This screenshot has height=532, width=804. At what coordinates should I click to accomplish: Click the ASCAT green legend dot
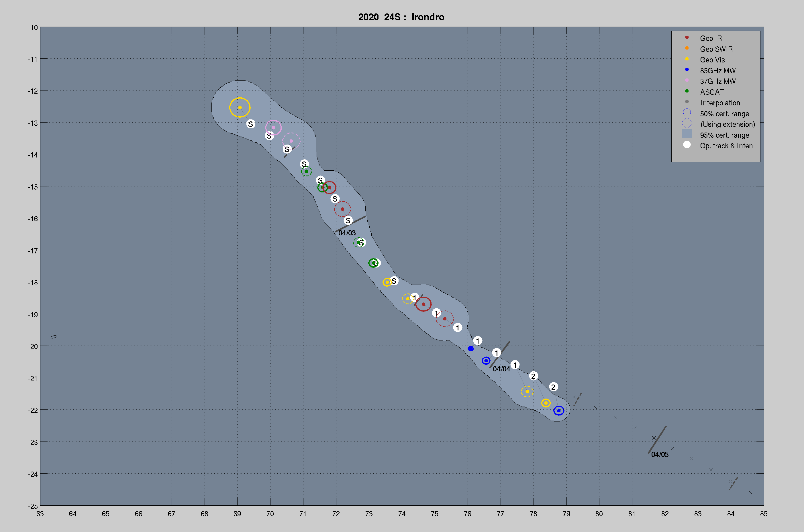coord(687,91)
